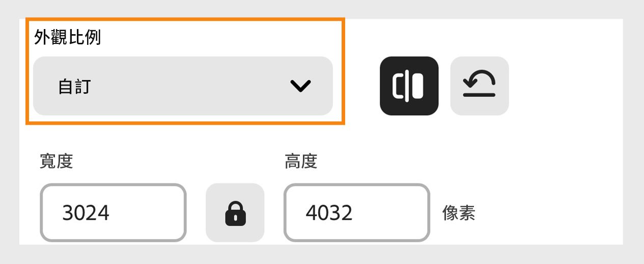
Task: Select the dark flip-image button
Action: (409, 86)
